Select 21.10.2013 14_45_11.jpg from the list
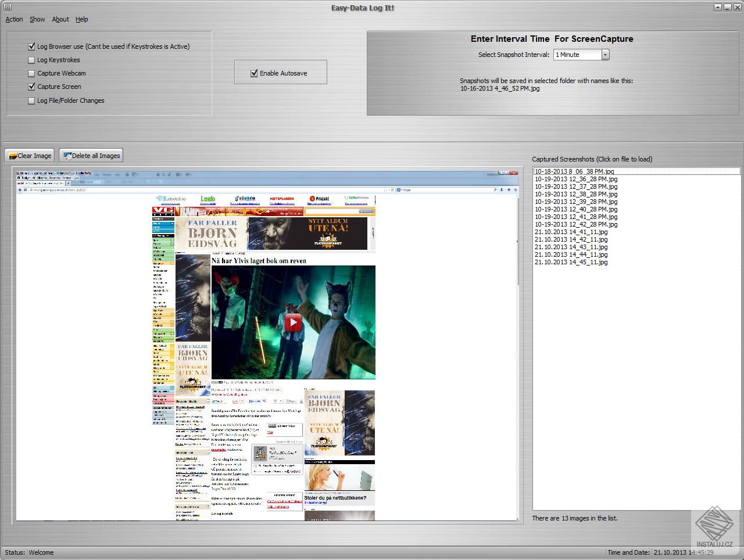The height and width of the screenshot is (560, 744). (x=571, y=262)
